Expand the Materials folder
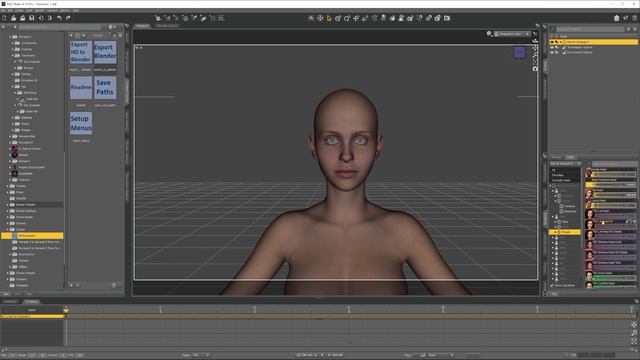This screenshot has width=640, height=360. point(13,118)
